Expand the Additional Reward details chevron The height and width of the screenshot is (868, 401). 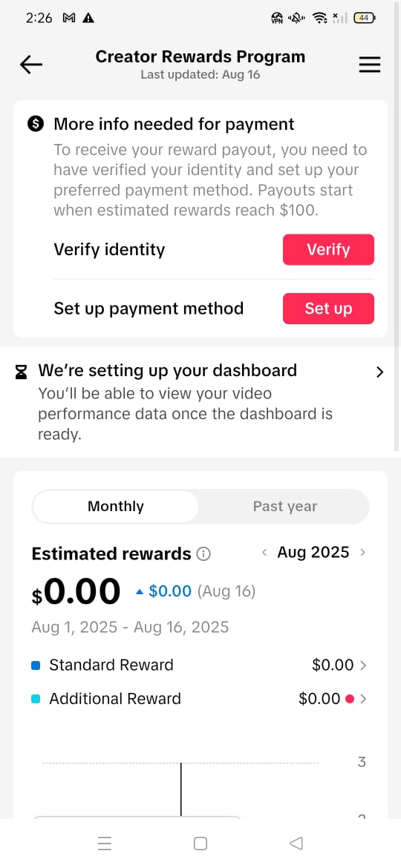coord(363,699)
